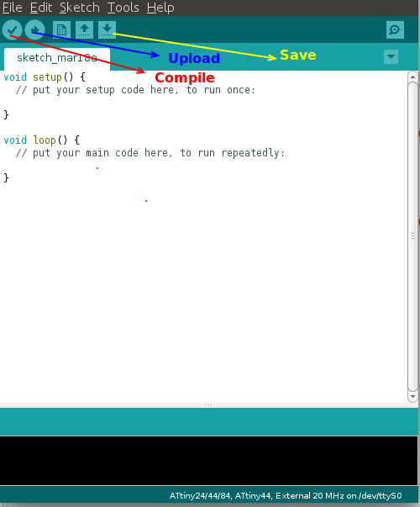Click the black console output area
Screen dimensions: 420x507
coord(208,461)
